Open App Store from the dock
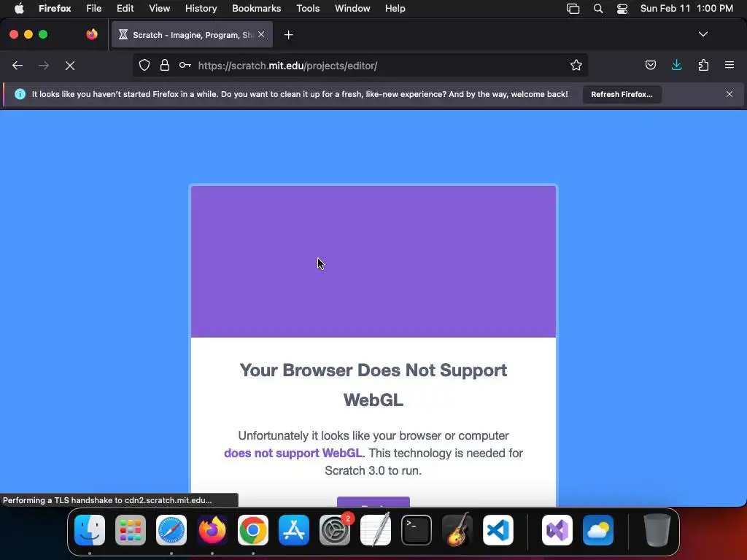The height and width of the screenshot is (560, 747). [294, 530]
